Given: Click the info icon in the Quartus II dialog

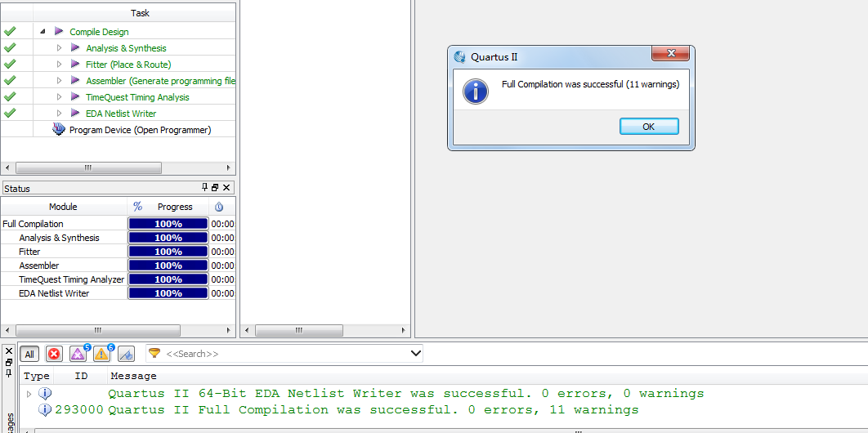Looking at the screenshot, I should tap(476, 92).
